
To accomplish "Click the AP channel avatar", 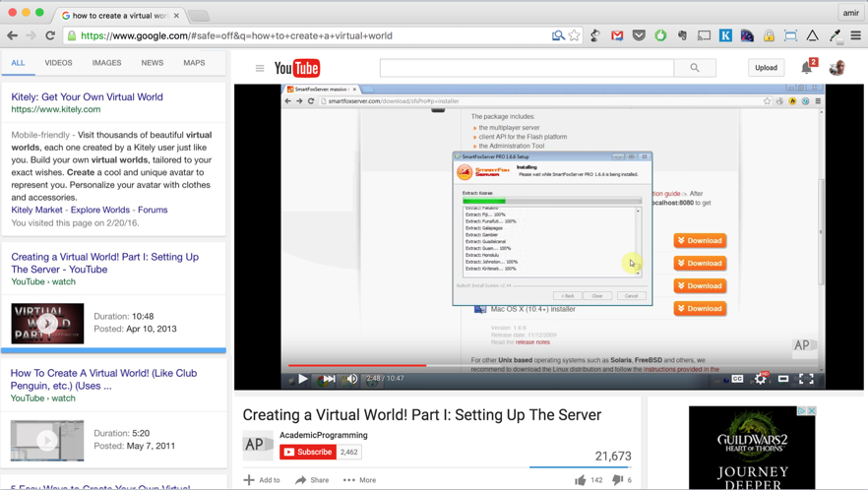I will (258, 445).
